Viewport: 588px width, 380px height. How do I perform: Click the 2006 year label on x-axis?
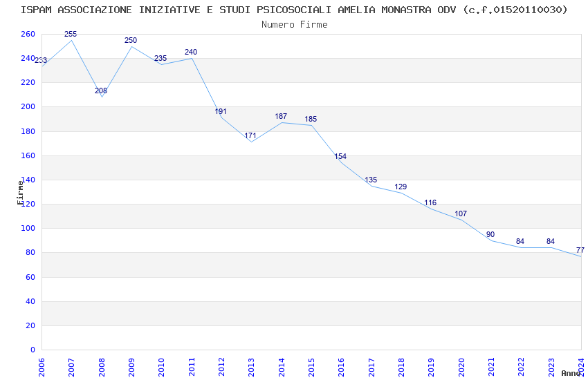click(42, 368)
